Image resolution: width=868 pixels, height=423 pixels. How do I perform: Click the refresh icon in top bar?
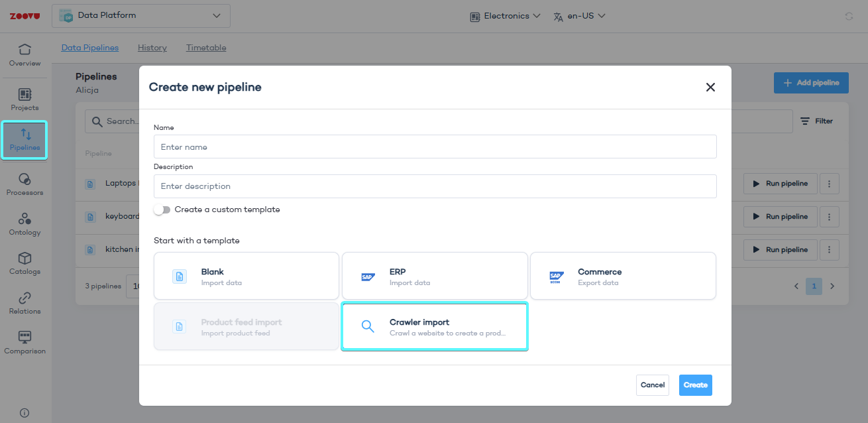tap(849, 16)
